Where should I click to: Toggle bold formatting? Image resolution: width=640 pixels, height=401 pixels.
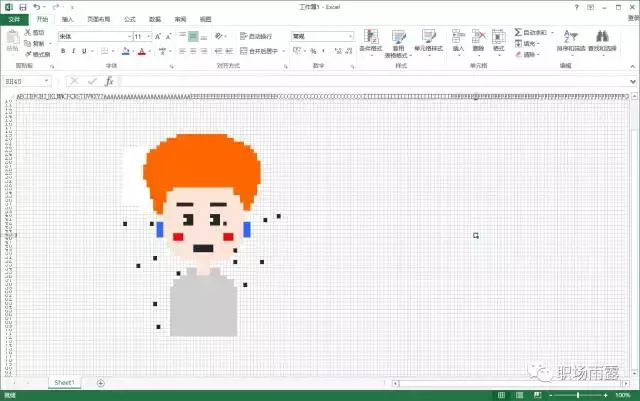click(63, 51)
